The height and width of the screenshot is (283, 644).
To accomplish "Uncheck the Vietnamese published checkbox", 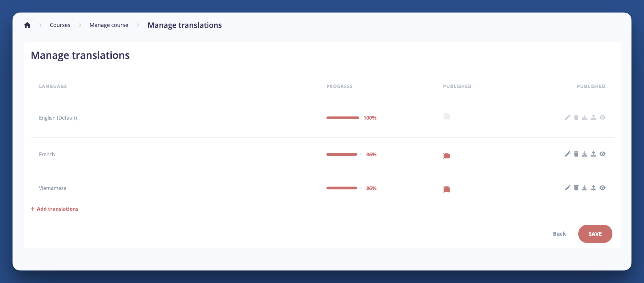I will click(x=446, y=190).
